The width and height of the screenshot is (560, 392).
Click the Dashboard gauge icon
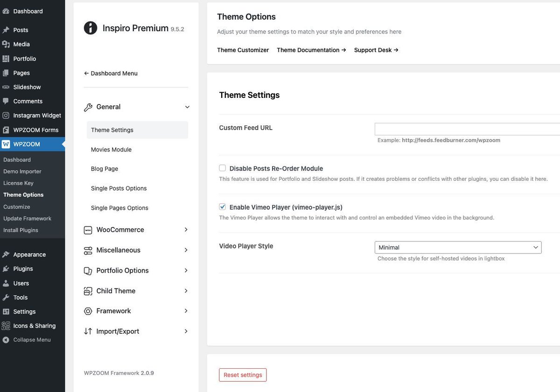point(6,11)
